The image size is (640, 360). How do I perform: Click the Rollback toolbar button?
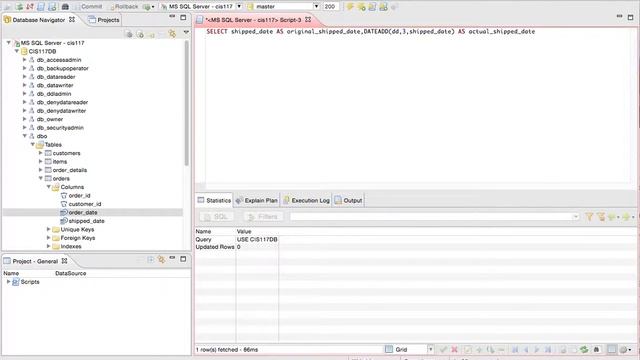tap(124, 7)
